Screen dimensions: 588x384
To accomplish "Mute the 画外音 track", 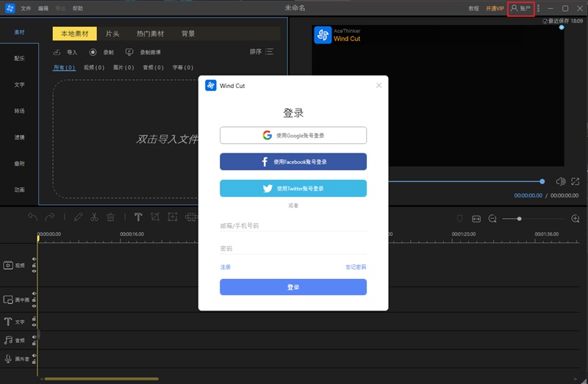I will [x=34, y=355].
